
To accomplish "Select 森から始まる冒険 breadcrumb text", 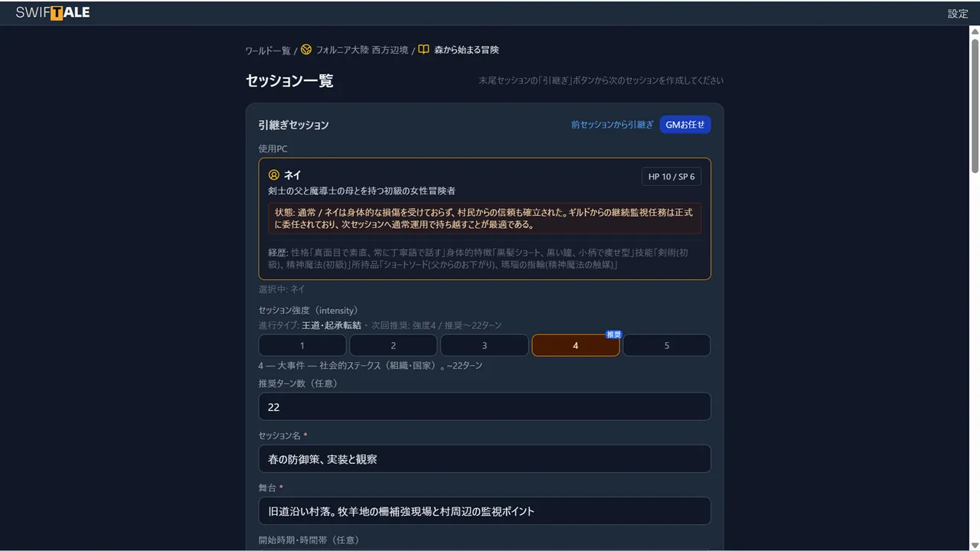I will tap(466, 50).
